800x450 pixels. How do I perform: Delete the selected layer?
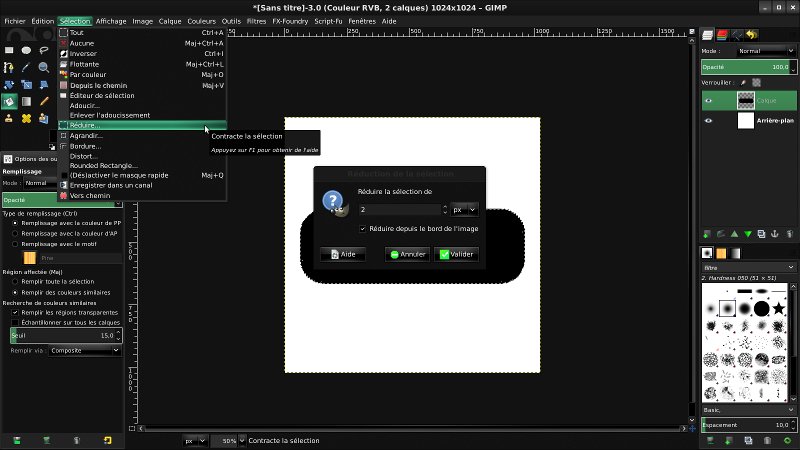(x=789, y=234)
